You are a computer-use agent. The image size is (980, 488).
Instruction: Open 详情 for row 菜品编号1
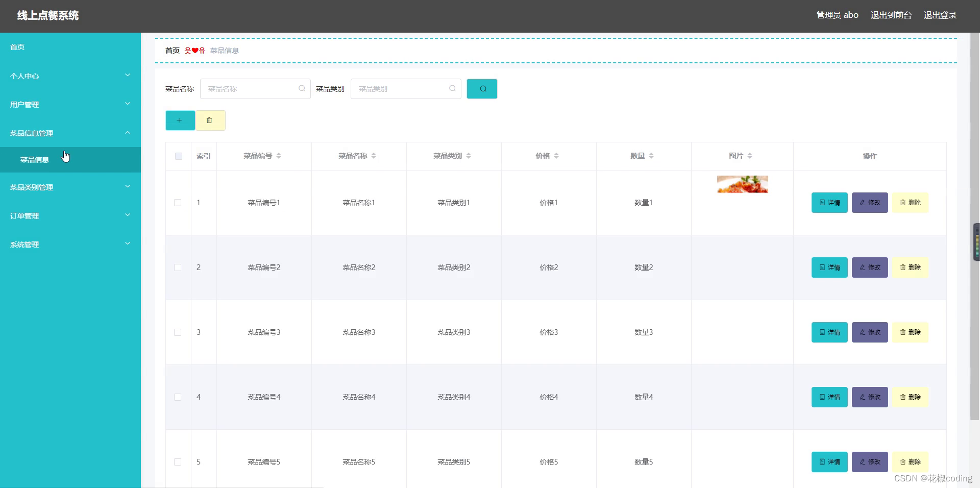coord(829,203)
